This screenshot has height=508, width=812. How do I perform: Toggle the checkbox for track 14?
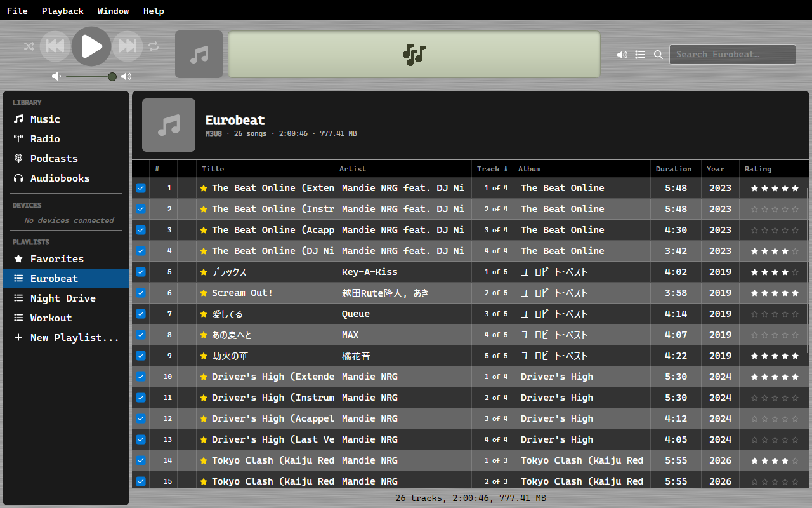pyautogui.click(x=141, y=460)
